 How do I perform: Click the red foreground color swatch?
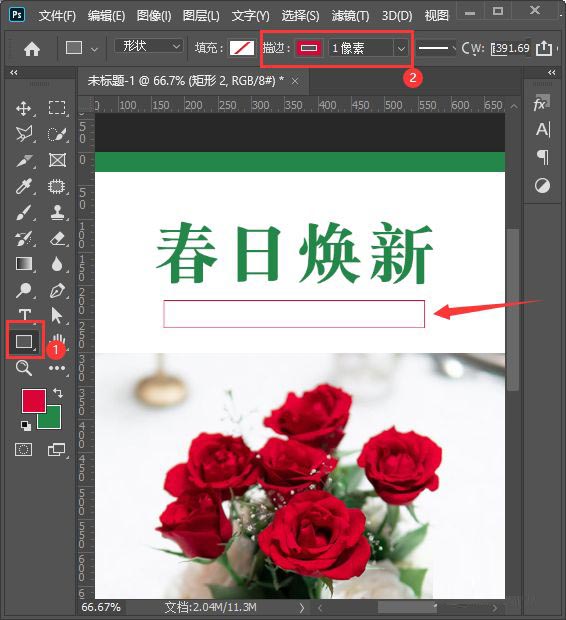tap(33, 400)
